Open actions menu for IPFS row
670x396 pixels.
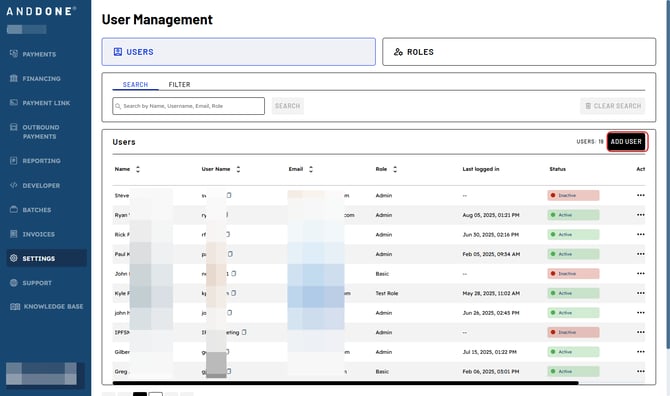[641, 332]
